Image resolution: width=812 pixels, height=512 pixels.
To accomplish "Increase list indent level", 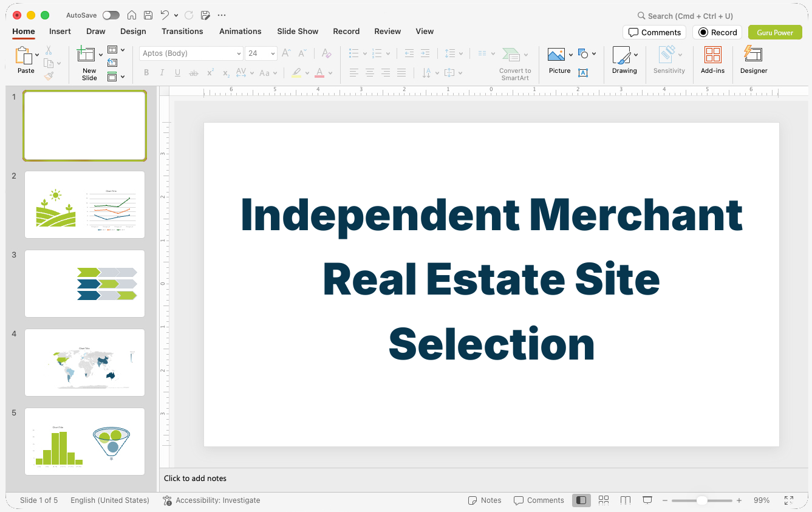I will [x=425, y=53].
